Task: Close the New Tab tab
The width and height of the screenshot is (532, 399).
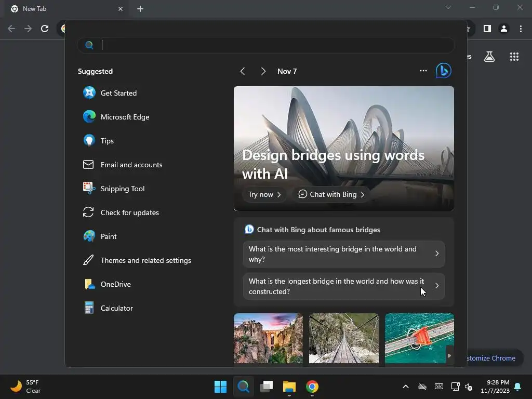Action: (121, 9)
